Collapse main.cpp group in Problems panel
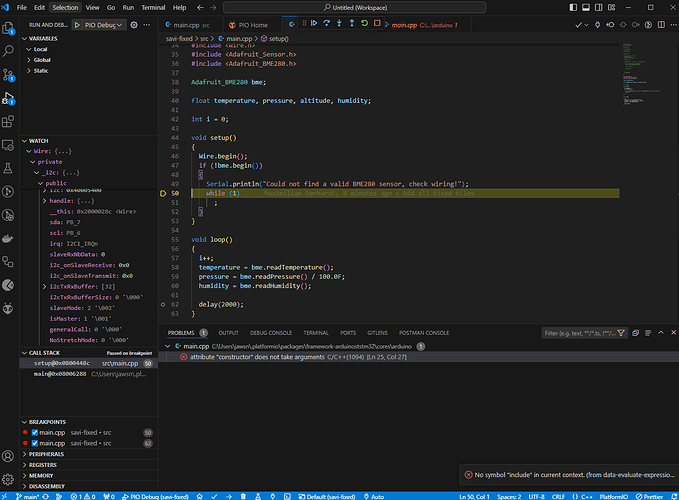 coord(168,346)
